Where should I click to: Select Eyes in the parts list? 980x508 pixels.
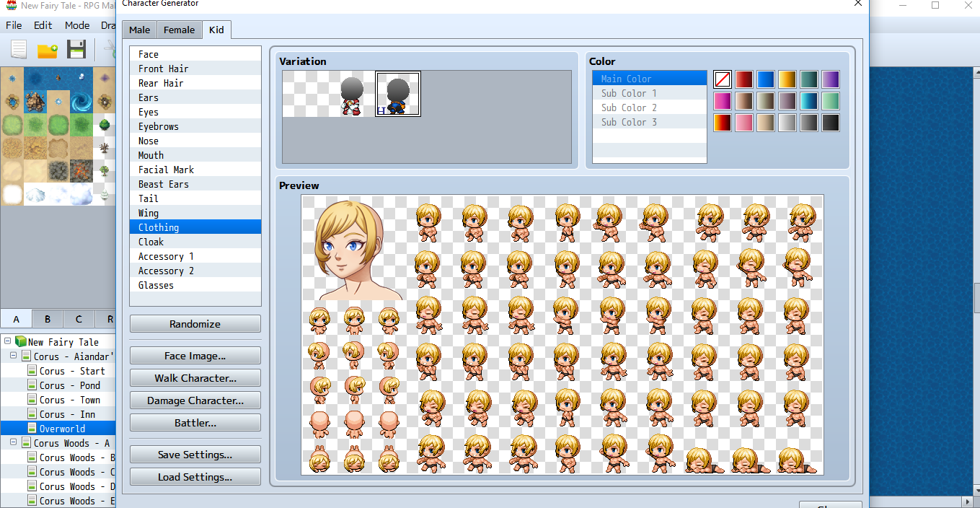[195, 112]
